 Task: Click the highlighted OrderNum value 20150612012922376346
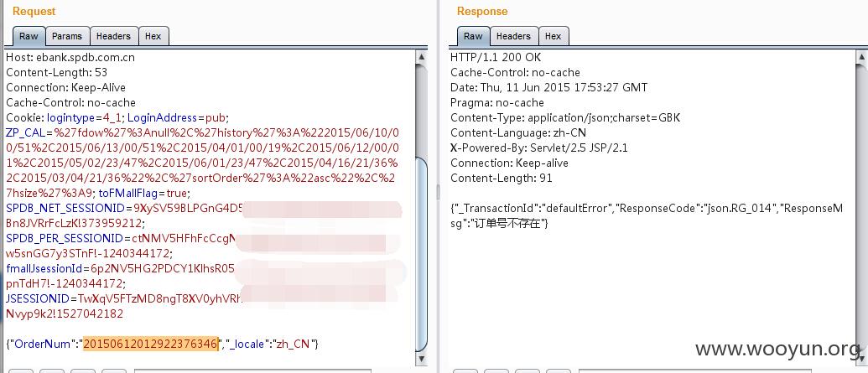pyautogui.click(x=150, y=345)
